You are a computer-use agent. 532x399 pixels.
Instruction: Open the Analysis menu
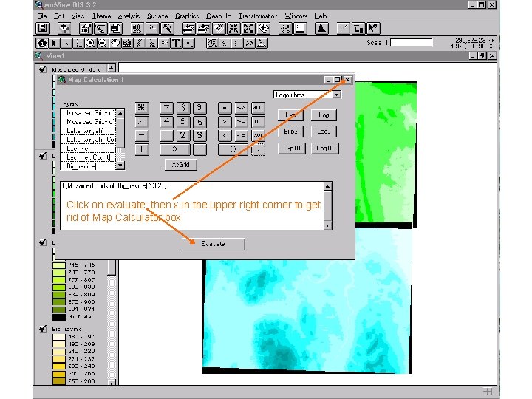click(129, 16)
